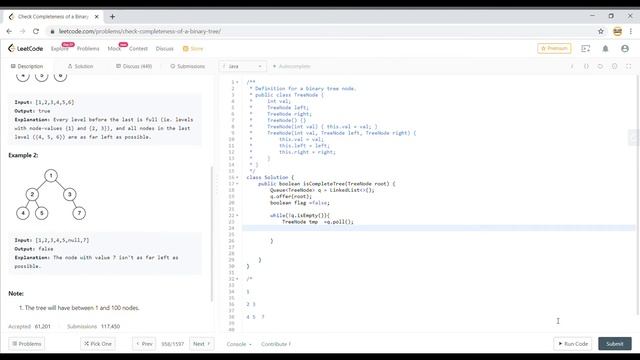Open the Java language dropdown
640x360 pixels.
pos(243,66)
